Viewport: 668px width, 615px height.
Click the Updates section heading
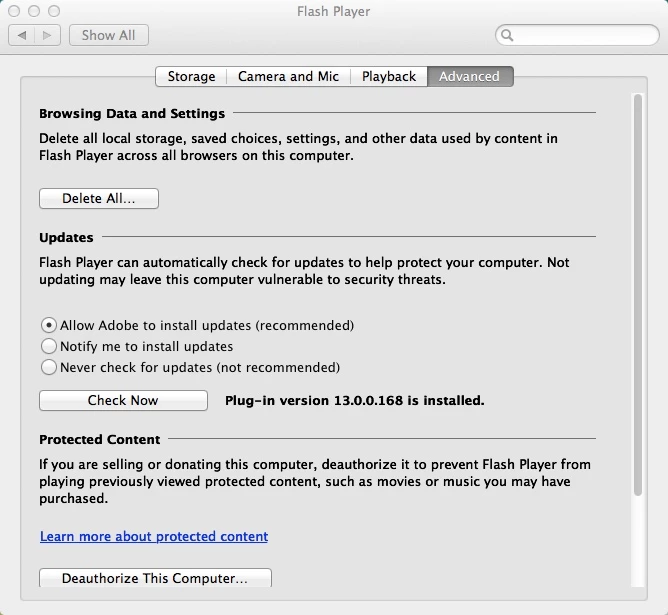[66, 237]
